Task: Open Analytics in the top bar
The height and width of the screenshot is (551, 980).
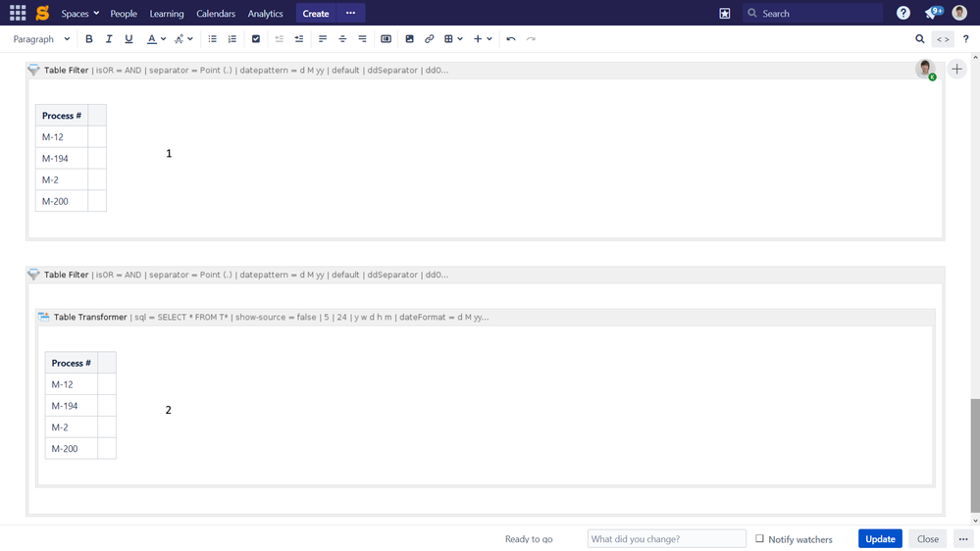Action: click(265, 13)
